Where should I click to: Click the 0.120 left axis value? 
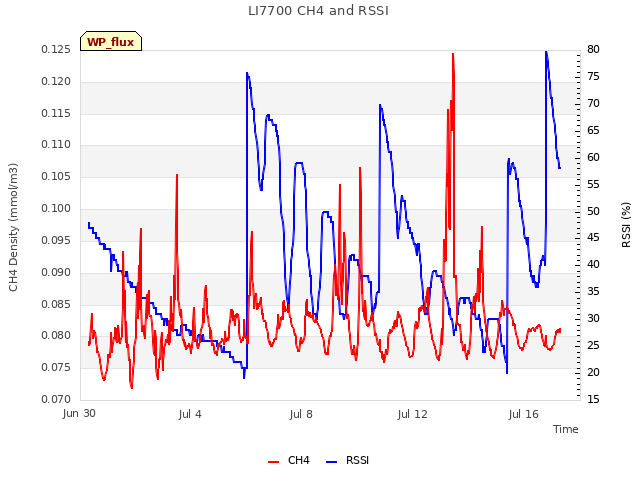[56, 81]
